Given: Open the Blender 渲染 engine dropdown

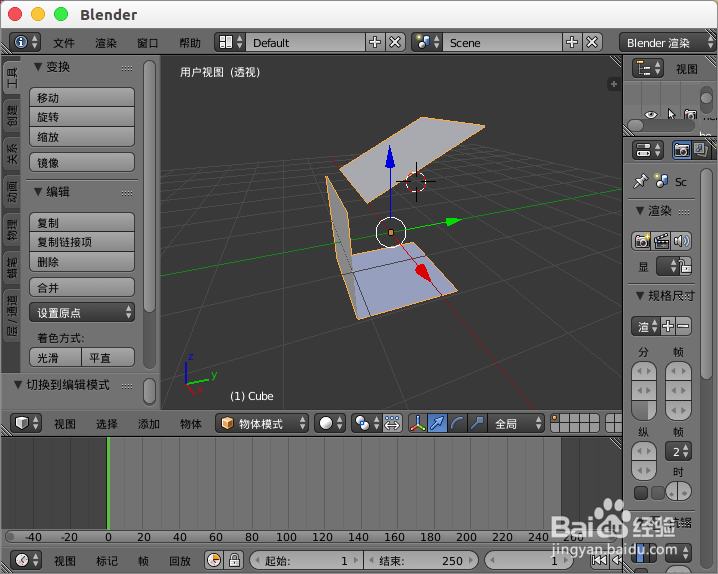Looking at the screenshot, I should [x=667, y=43].
